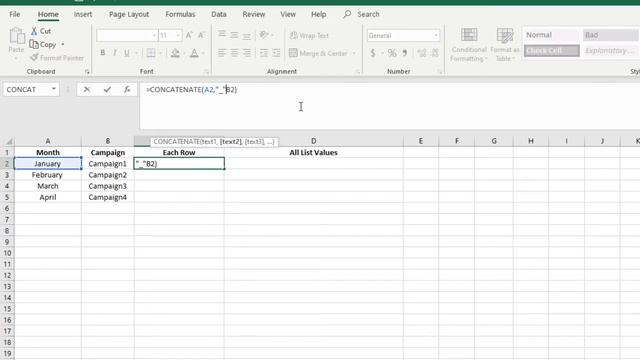Open Font settings dialog launcher

coord(207,72)
